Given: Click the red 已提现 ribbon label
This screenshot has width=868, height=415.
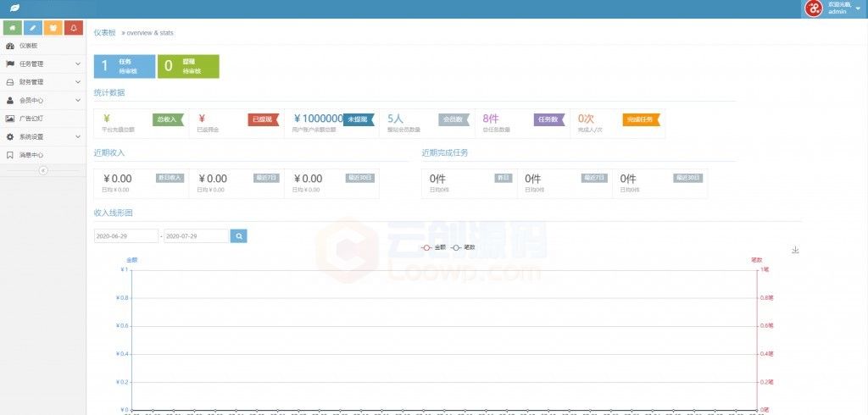Looking at the screenshot, I should tap(264, 119).
